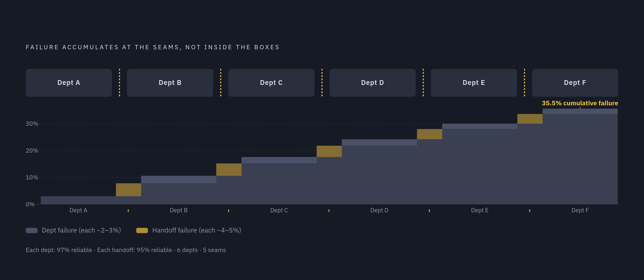Click the Dept C box
Viewport: 644px width, 280px height.
coord(271,83)
